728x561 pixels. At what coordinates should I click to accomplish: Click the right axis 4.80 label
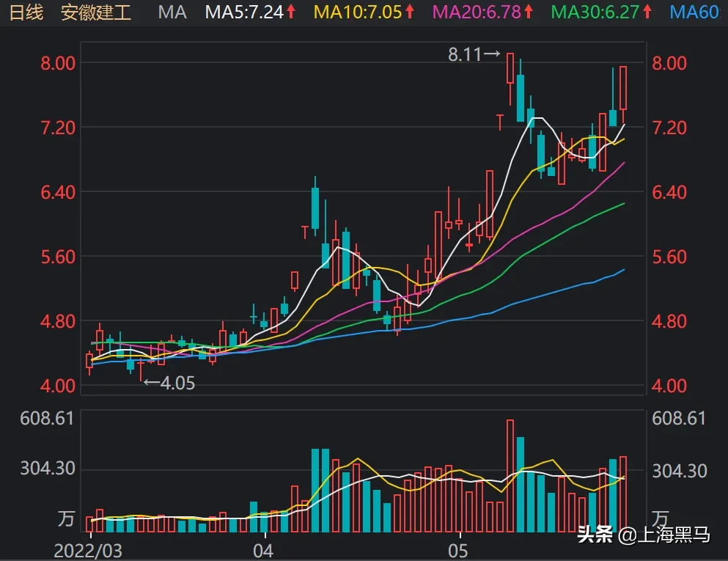669,321
